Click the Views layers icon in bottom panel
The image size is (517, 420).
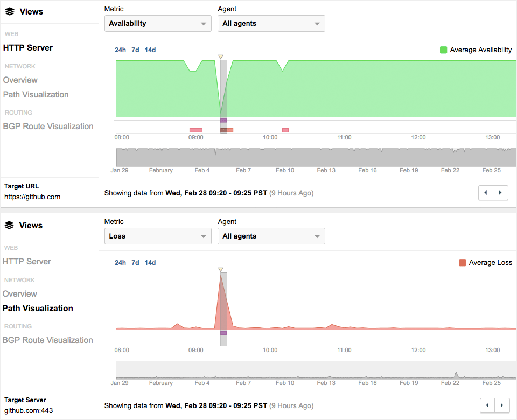point(9,225)
